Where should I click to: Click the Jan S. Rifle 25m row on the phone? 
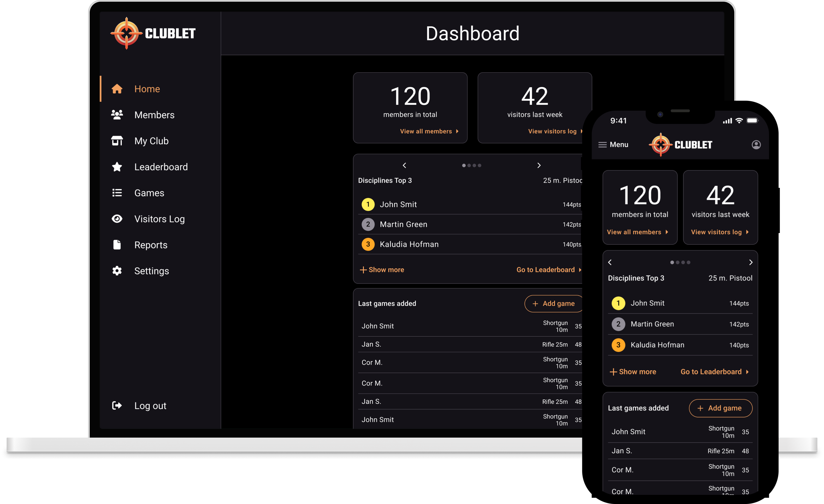(x=680, y=451)
